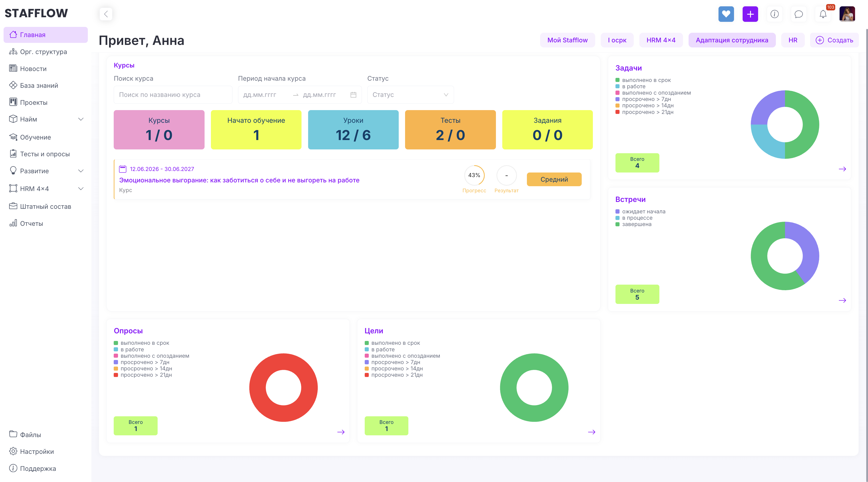Open Задачи details via arrow icon
The image size is (868, 482).
pos(842,169)
